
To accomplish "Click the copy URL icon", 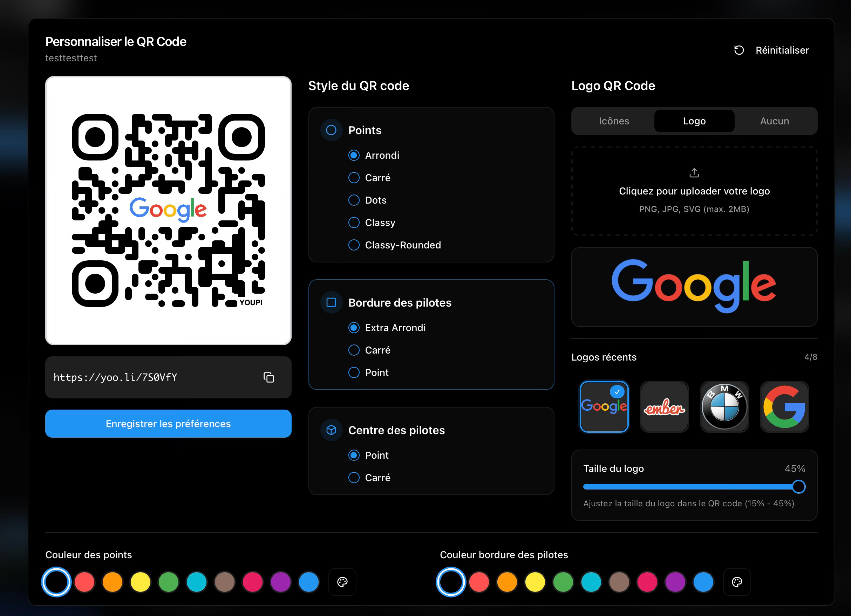I will tap(269, 377).
